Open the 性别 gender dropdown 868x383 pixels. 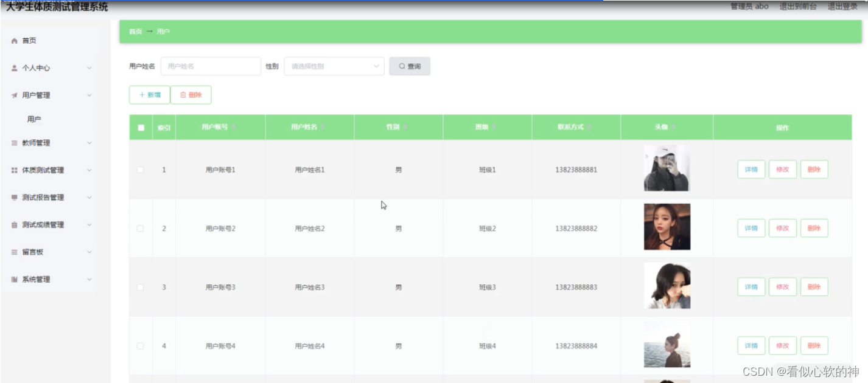pos(334,66)
